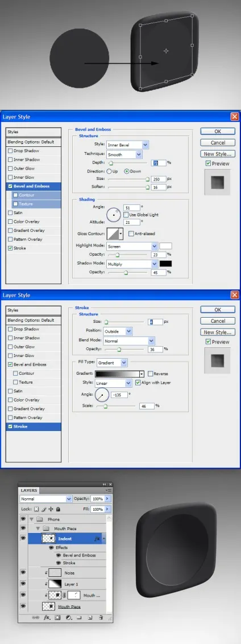Delete layer with the trash icon
This screenshot has width=241, height=644.
101,617
